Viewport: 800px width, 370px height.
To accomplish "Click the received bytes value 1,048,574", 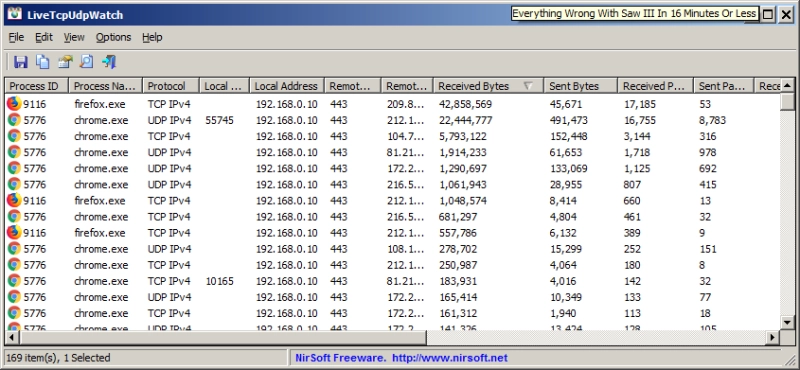I will point(463,201).
